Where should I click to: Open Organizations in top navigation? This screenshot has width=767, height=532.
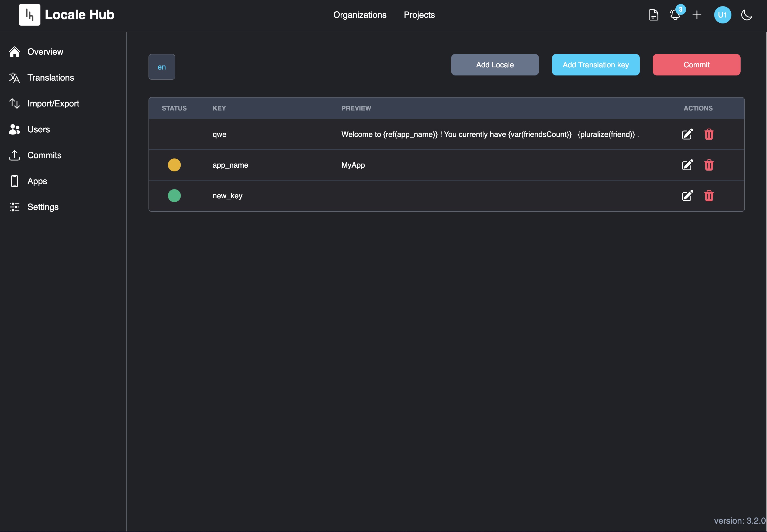360,15
